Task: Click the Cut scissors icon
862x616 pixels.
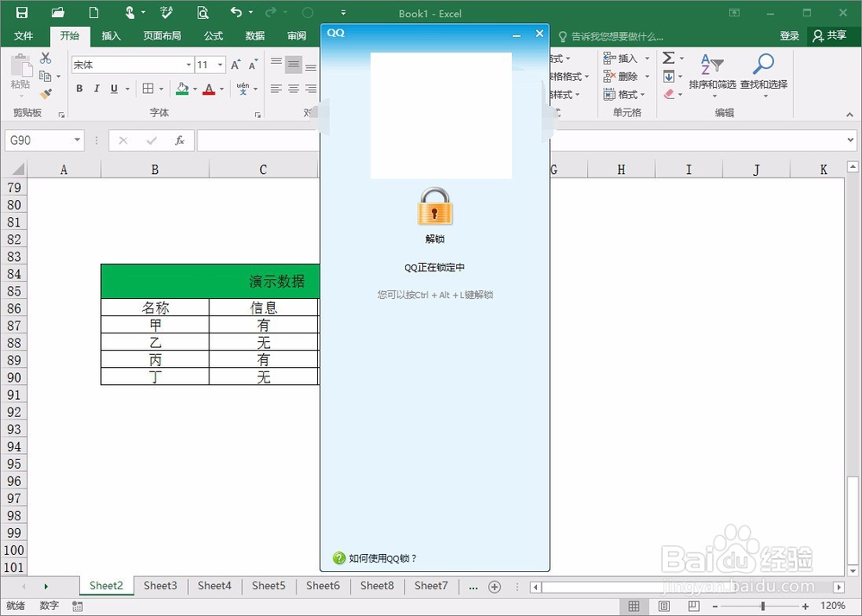Action: pos(46,58)
